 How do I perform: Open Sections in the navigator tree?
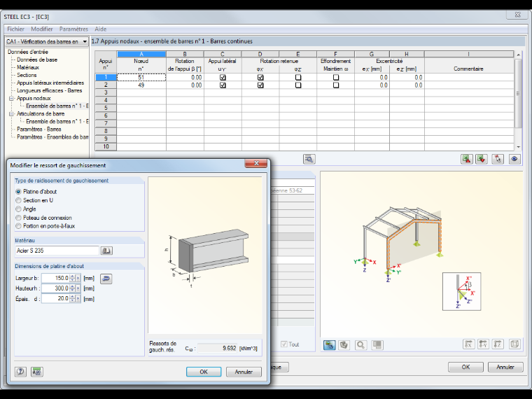point(27,76)
